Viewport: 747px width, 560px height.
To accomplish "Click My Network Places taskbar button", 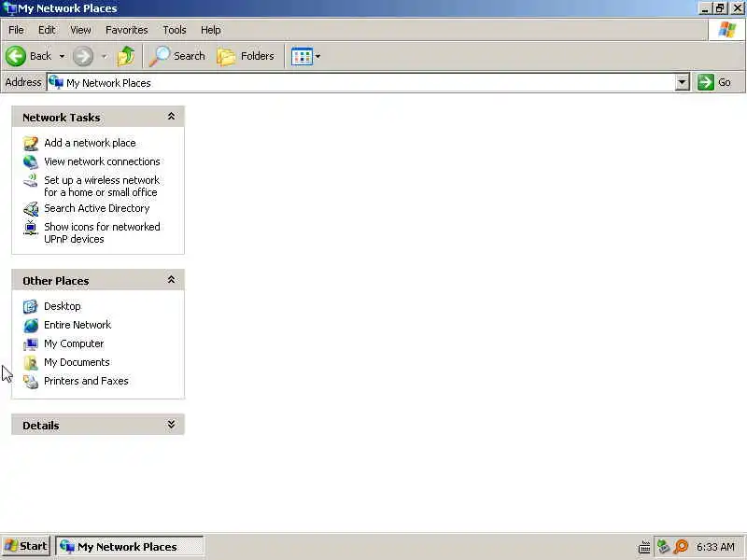I will tap(130, 546).
